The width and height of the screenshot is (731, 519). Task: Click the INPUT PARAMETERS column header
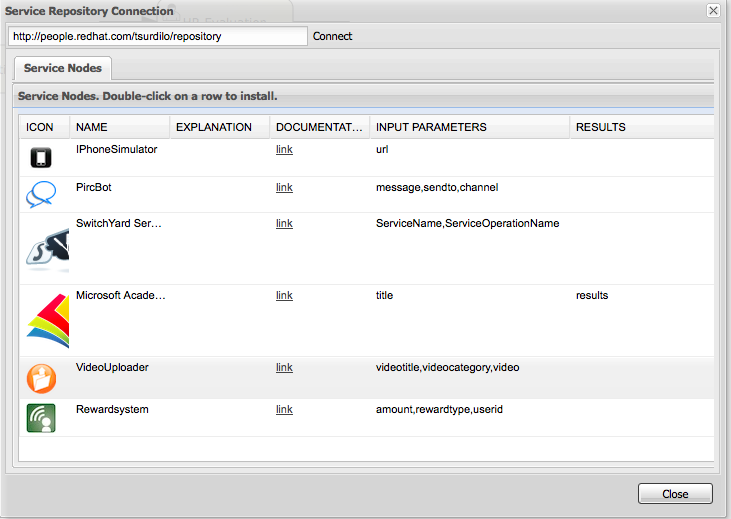(x=468, y=127)
